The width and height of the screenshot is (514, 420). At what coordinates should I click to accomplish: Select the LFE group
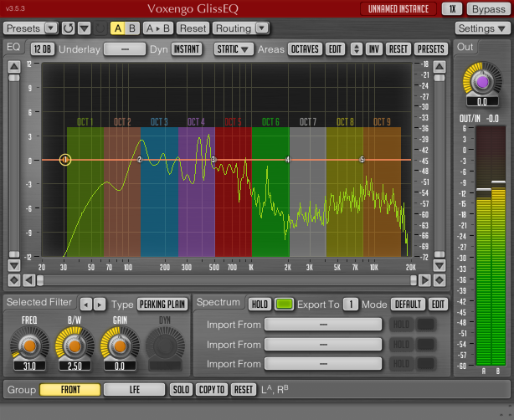[135, 390]
